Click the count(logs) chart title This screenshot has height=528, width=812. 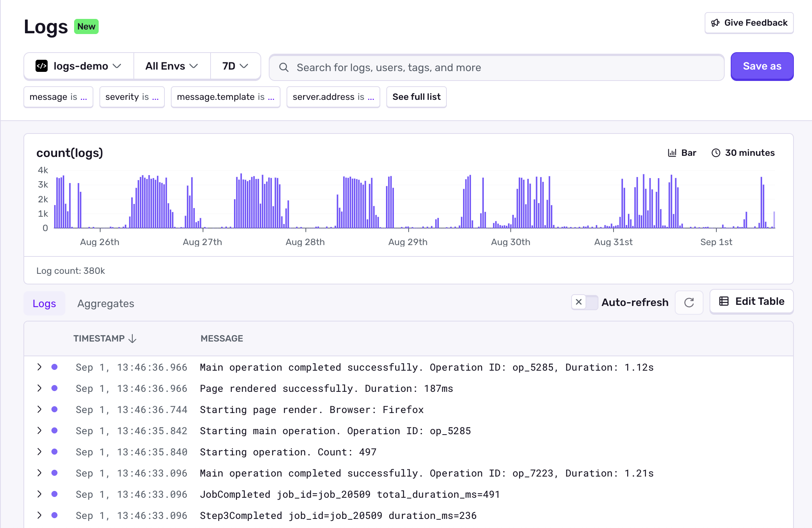tap(70, 153)
